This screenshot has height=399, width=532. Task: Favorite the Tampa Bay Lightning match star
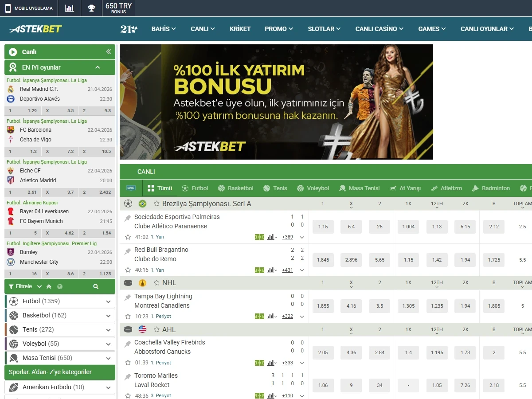[128, 316]
